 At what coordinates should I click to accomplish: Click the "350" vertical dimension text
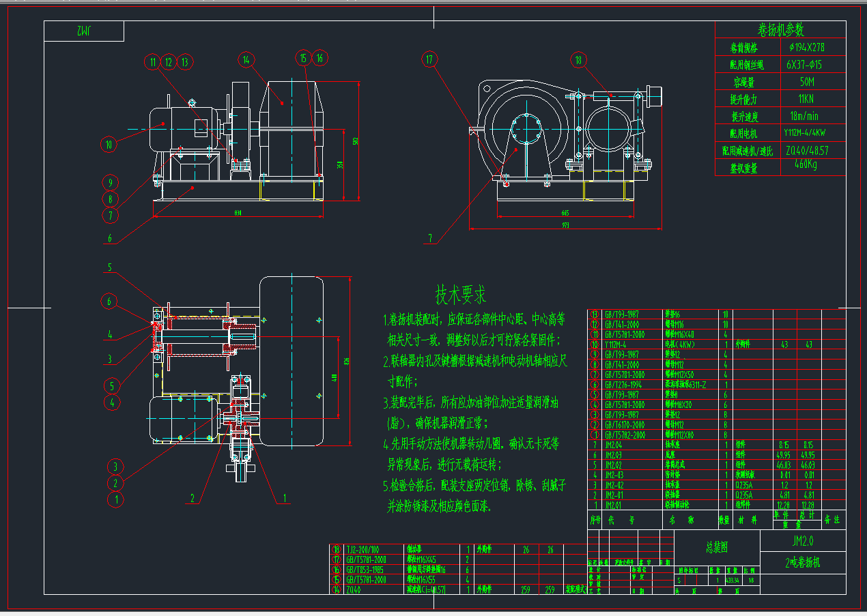coord(339,165)
